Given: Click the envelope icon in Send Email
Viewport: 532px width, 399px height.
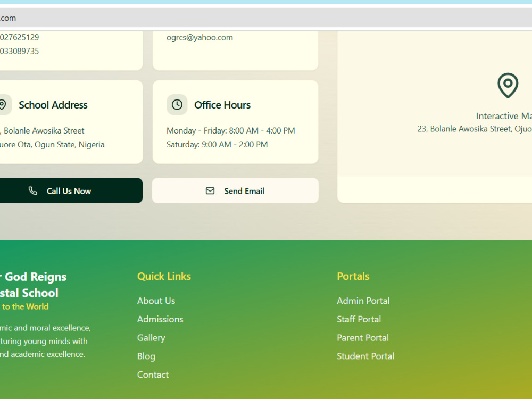Looking at the screenshot, I should coord(210,190).
